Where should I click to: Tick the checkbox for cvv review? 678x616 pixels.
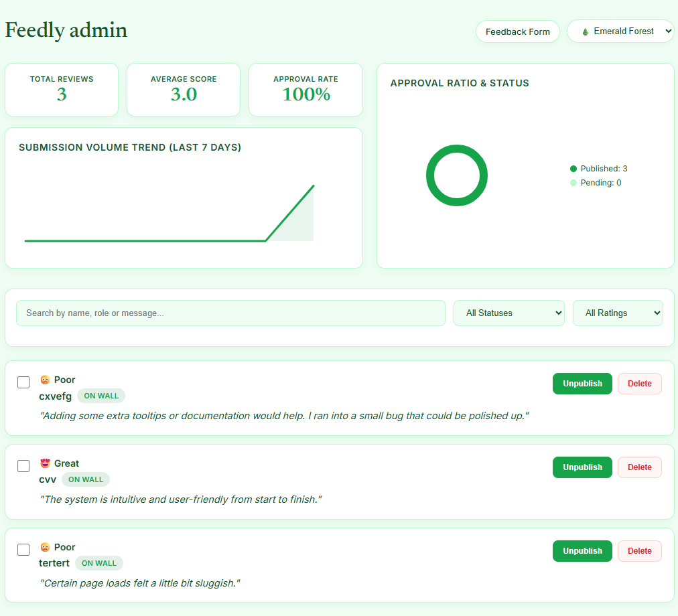pos(23,466)
